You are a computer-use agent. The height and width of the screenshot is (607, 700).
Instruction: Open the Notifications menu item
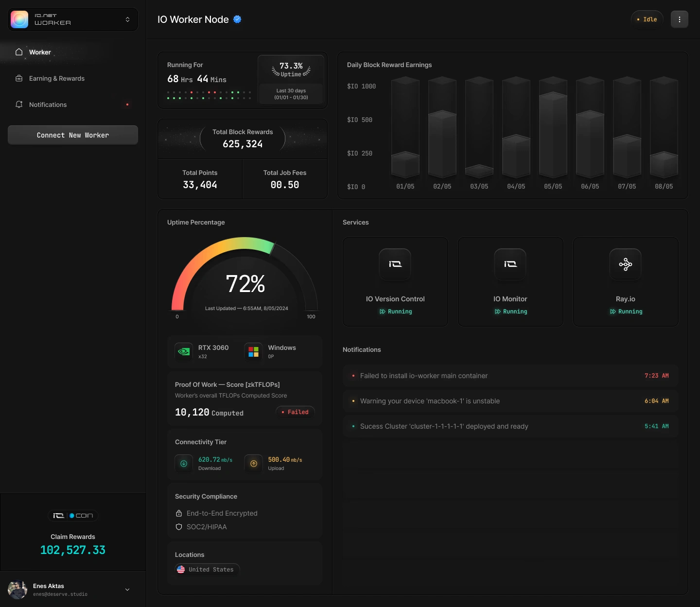pos(73,104)
